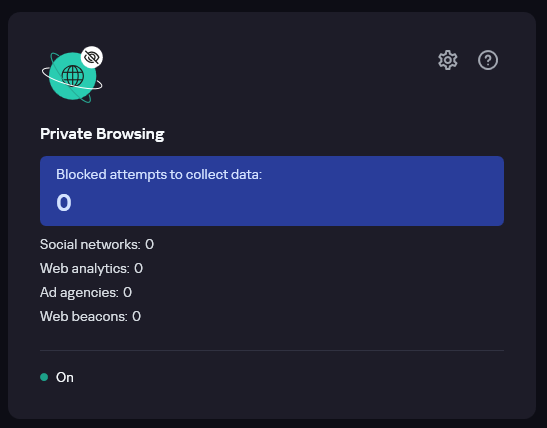Click the green status dot

(44, 377)
